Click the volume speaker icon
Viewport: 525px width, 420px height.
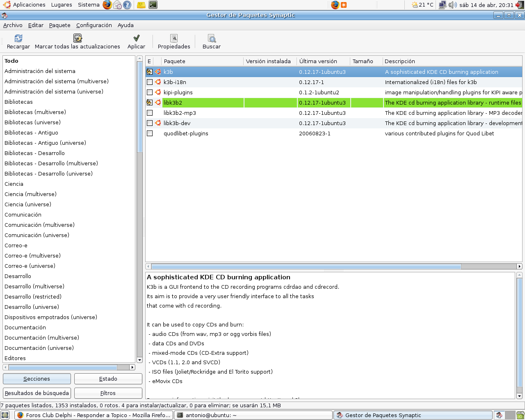tap(453, 5)
